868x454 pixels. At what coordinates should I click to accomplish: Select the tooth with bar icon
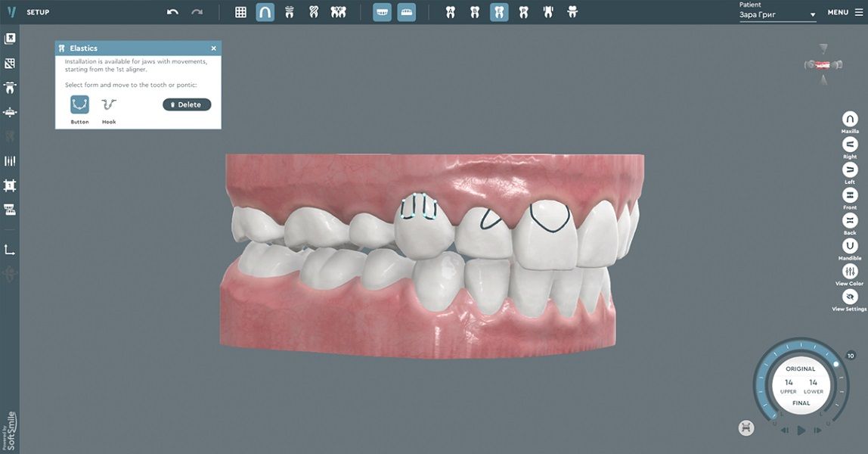(572, 11)
